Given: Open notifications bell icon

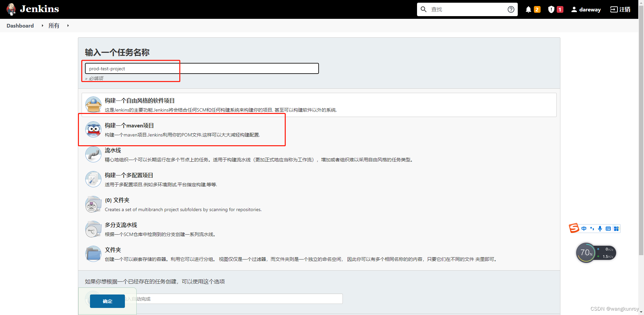Looking at the screenshot, I should (528, 9).
